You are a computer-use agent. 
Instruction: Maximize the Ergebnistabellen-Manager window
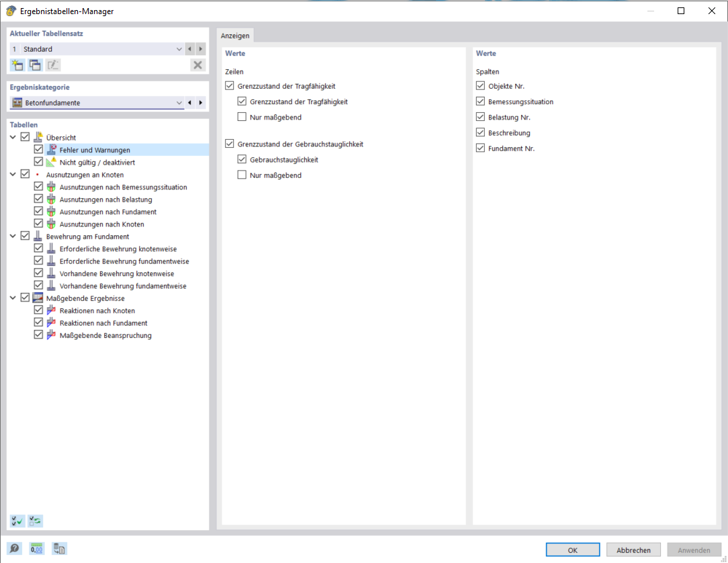tap(680, 11)
